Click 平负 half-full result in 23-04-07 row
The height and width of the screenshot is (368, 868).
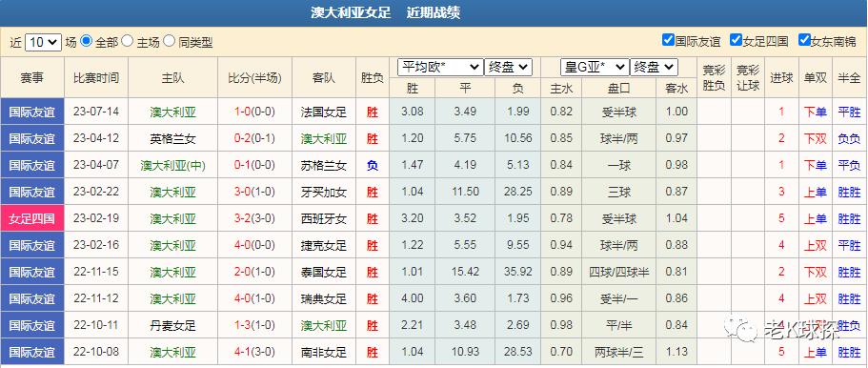click(x=849, y=165)
